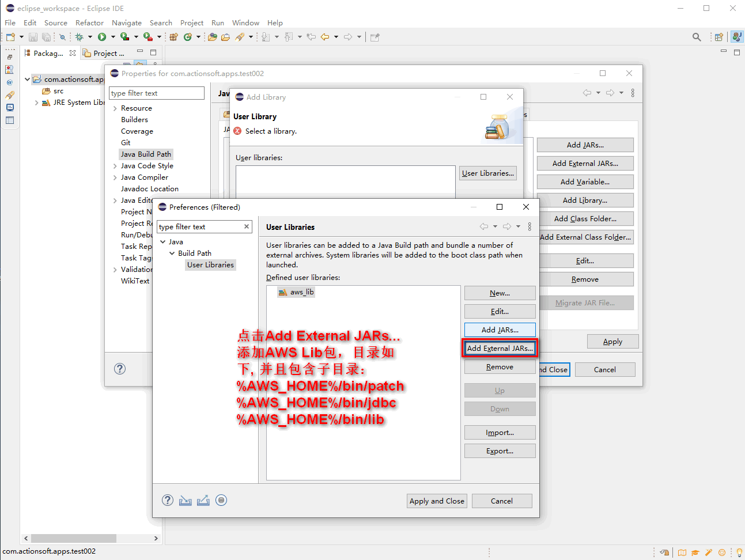Collapse the Build Path node in Preferences tree
This screenshot has height=560, width=745.
172,253
